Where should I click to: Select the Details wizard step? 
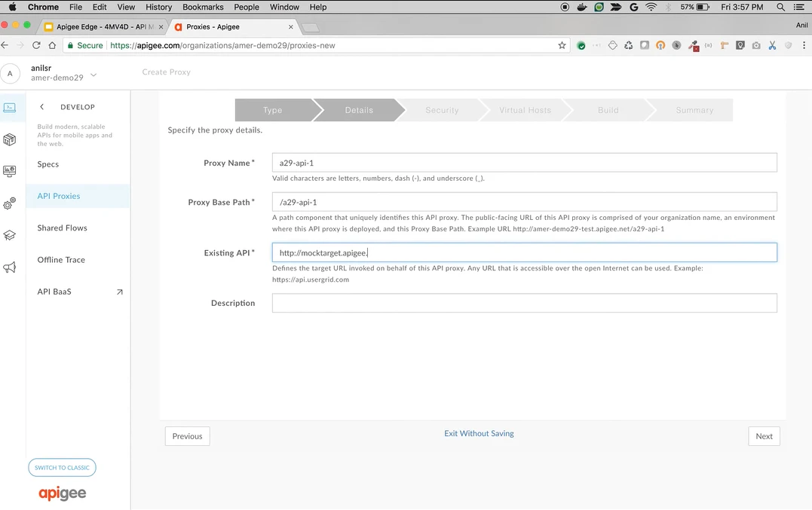click(359, 110)
